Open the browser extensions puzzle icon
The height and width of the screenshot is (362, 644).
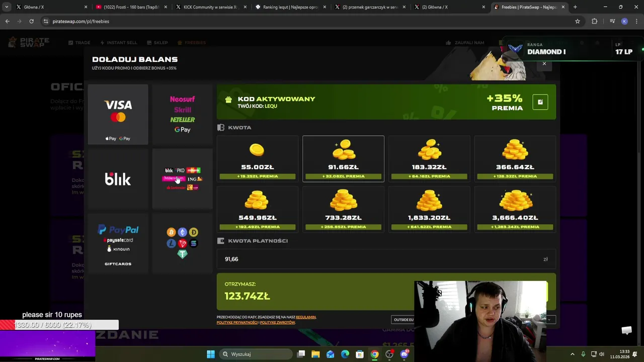pos(594,21)
